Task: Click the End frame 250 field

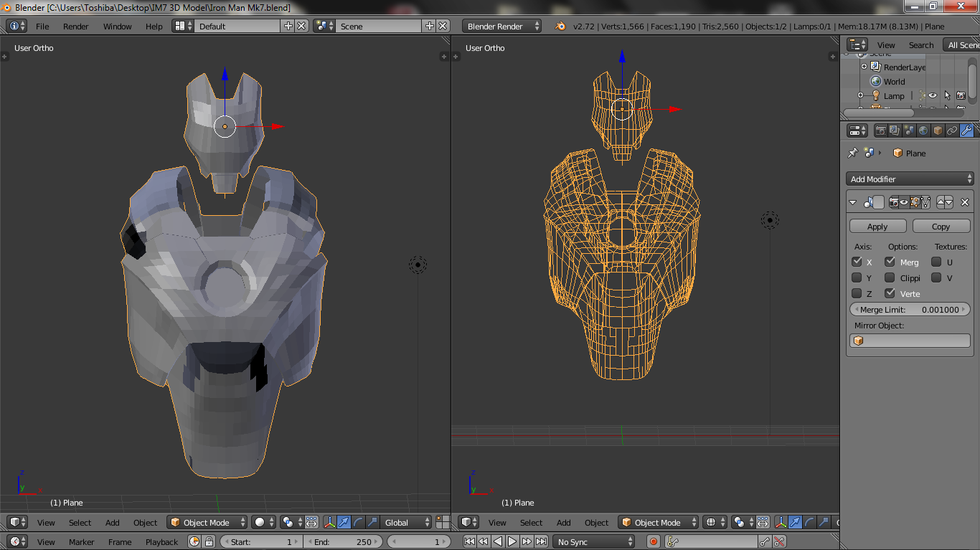Action: point(343,542)
